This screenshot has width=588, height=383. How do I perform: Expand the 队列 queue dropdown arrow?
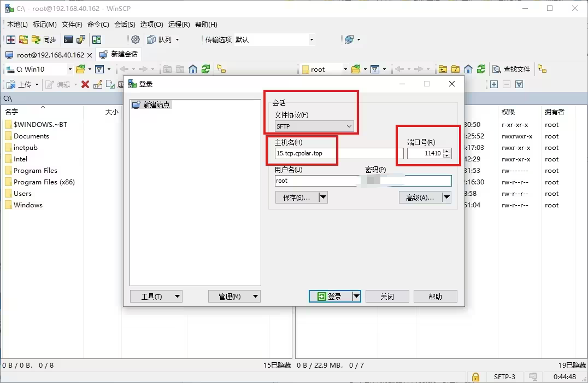(178, 39)
